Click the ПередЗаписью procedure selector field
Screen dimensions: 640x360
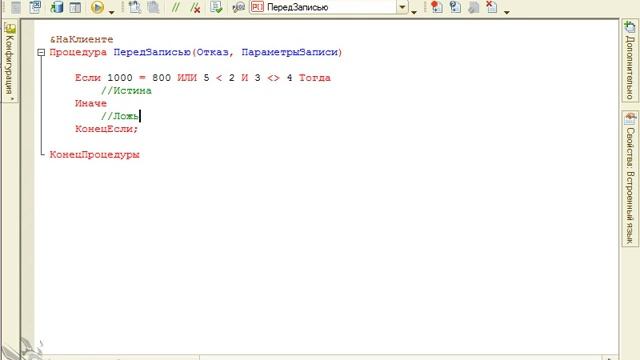click(329, 7)
